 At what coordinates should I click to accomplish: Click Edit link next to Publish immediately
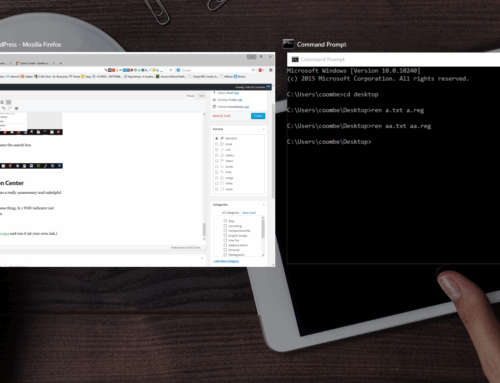coord(246,107)
